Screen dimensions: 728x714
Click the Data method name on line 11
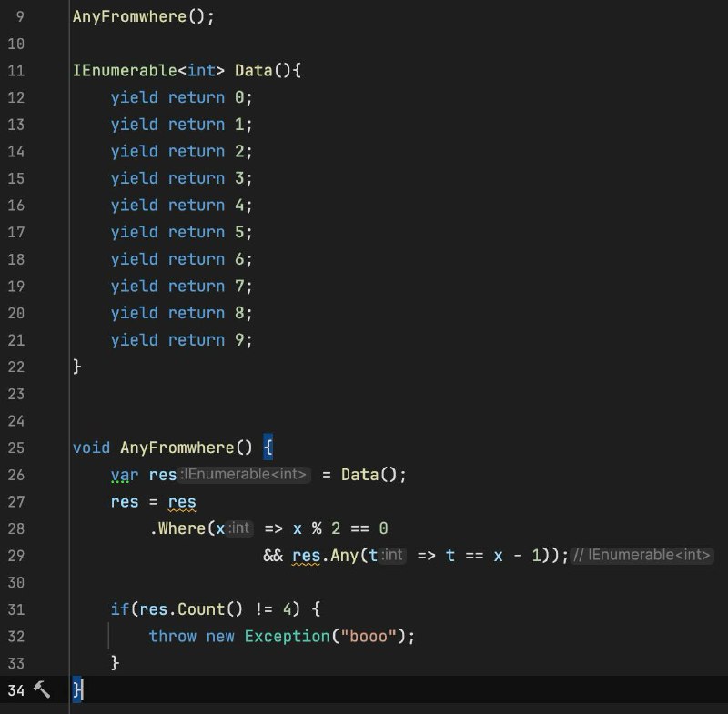click(253, 71)
